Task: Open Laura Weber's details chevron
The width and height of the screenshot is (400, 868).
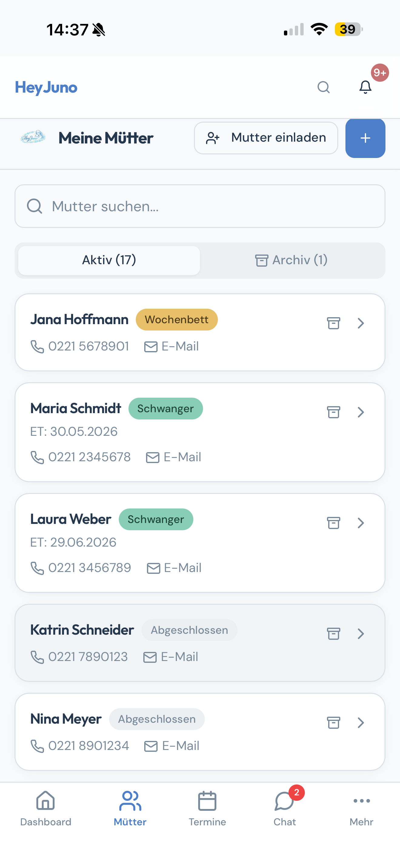Action: click(x=361, y=523)
